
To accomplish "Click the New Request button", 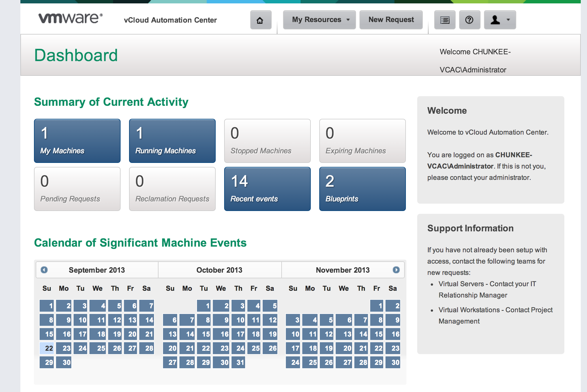I will pos(391,20).
